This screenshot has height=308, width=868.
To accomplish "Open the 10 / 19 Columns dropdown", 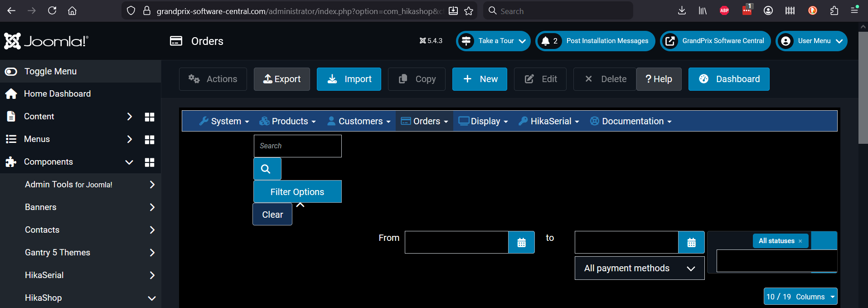I will point(800,297).
